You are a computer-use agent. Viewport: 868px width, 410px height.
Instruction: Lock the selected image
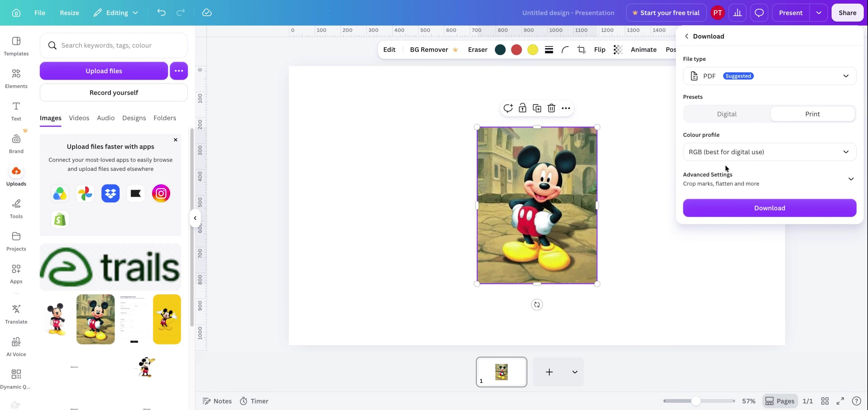522,108
